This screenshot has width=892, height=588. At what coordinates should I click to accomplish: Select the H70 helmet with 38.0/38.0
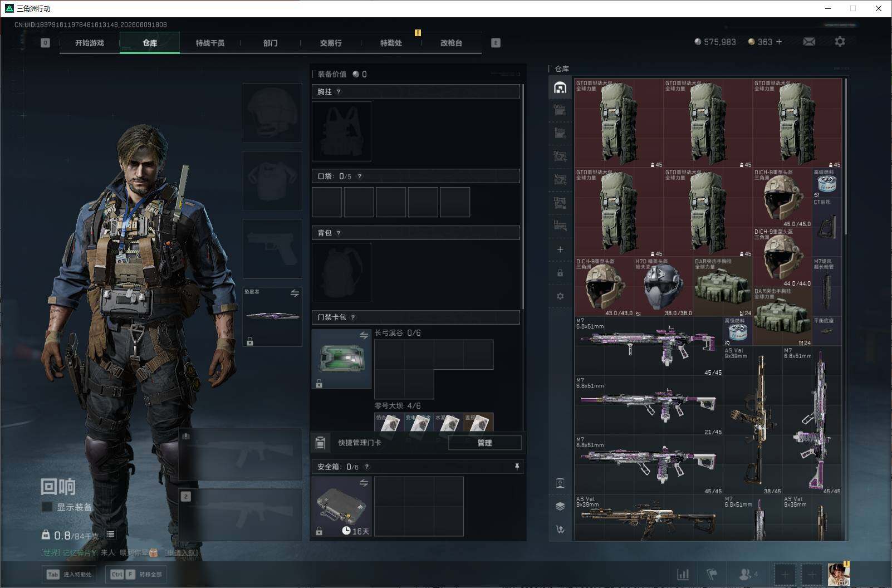click(x=664, y=287)
